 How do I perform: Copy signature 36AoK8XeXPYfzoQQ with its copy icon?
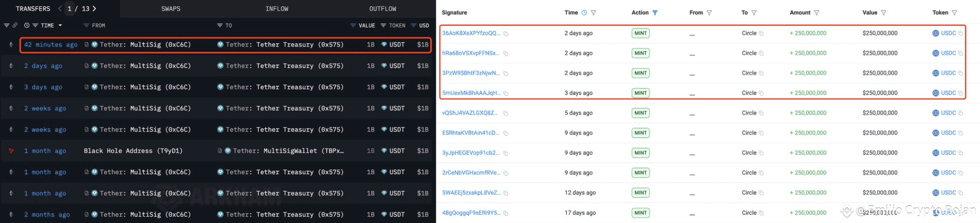[505, 34]
